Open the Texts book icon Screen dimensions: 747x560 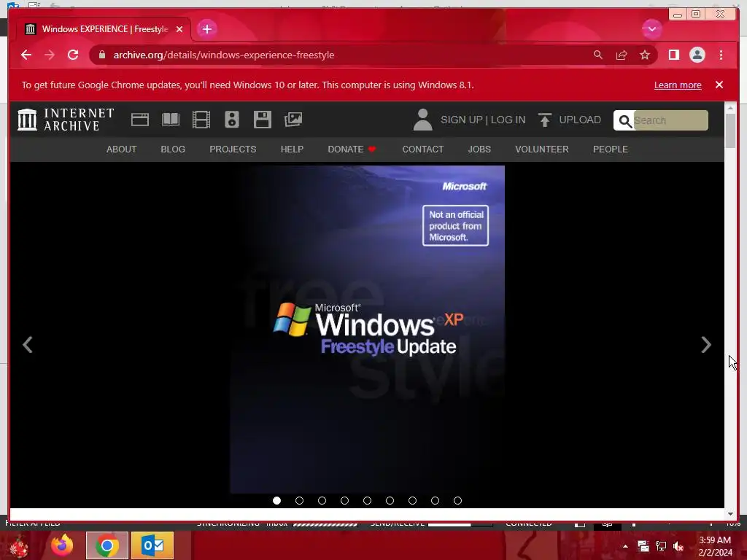point(171,120)
